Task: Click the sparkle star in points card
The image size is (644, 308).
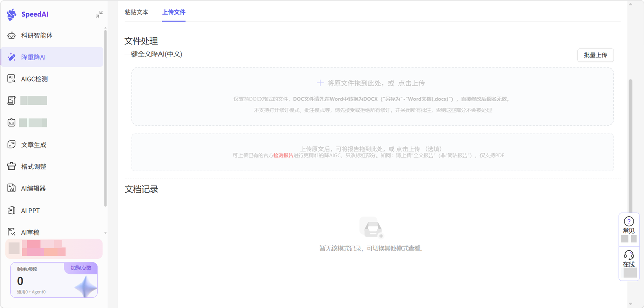Action: 86,287
